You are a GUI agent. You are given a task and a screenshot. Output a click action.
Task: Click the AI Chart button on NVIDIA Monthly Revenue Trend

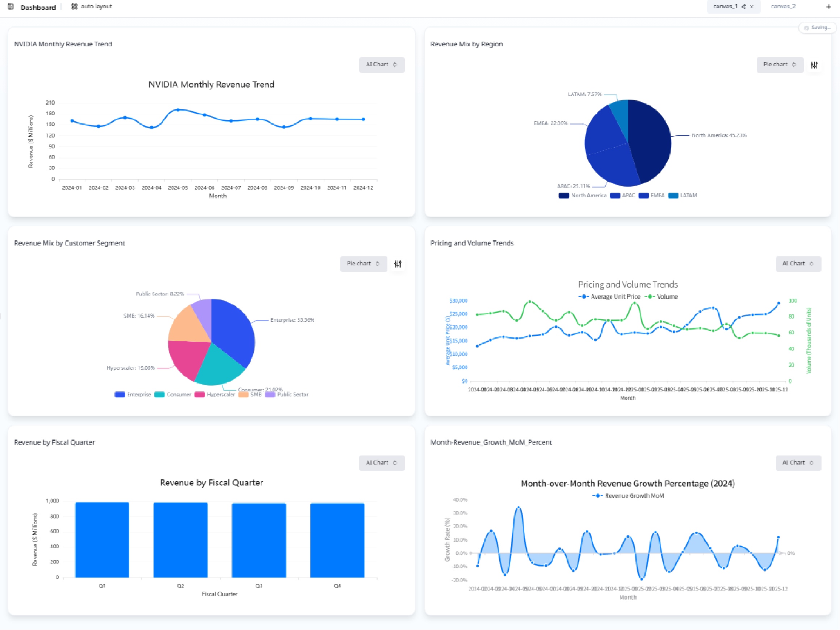381,64
